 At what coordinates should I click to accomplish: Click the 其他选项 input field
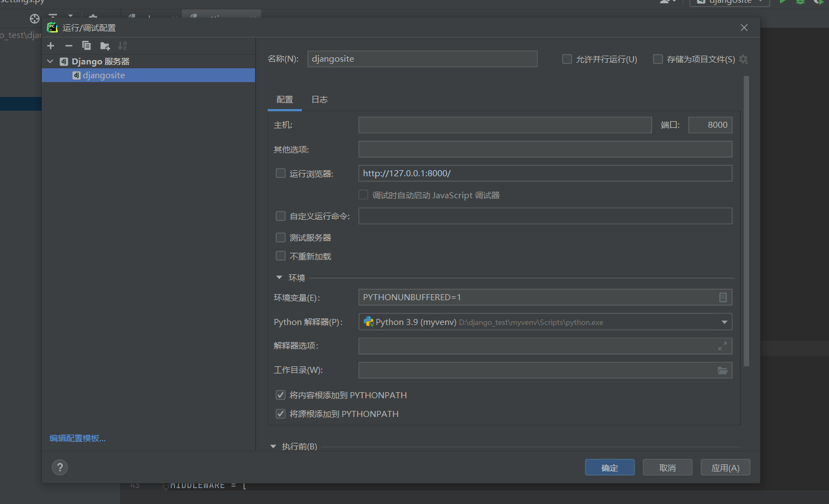(x=545, y=149)
